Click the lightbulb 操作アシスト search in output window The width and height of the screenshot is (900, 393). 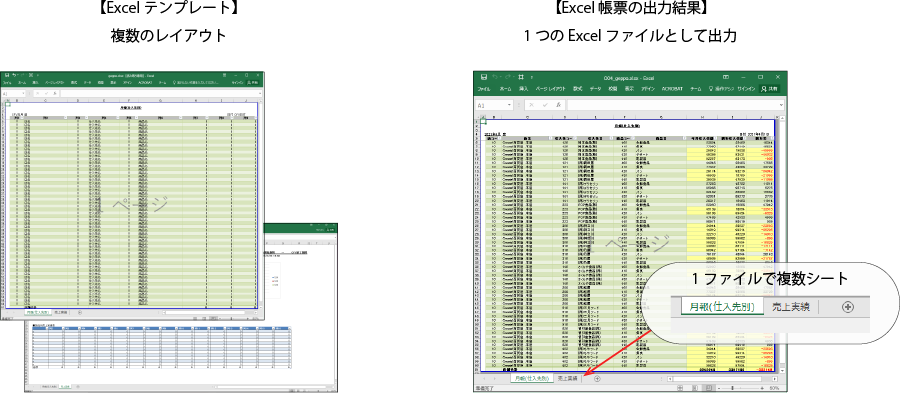coord(721,89)
